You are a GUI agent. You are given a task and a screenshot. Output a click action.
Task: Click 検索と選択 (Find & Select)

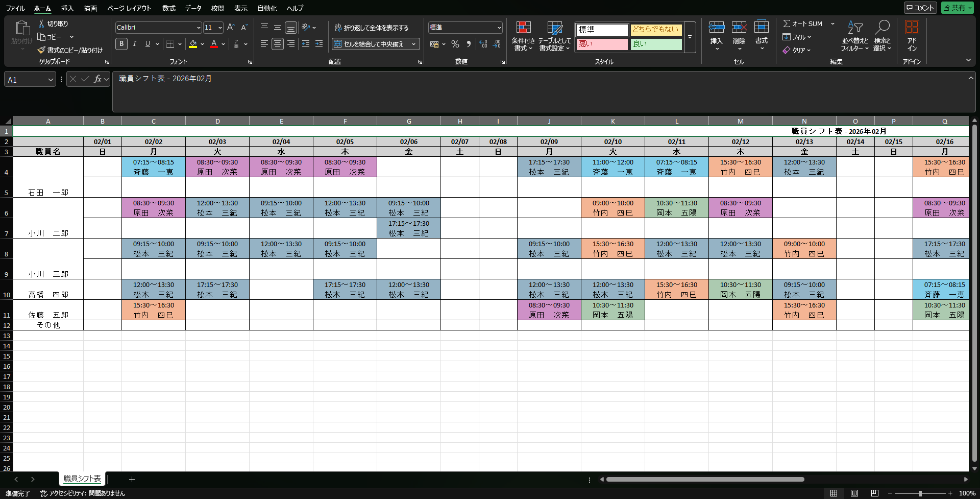(x=883, y=36)
